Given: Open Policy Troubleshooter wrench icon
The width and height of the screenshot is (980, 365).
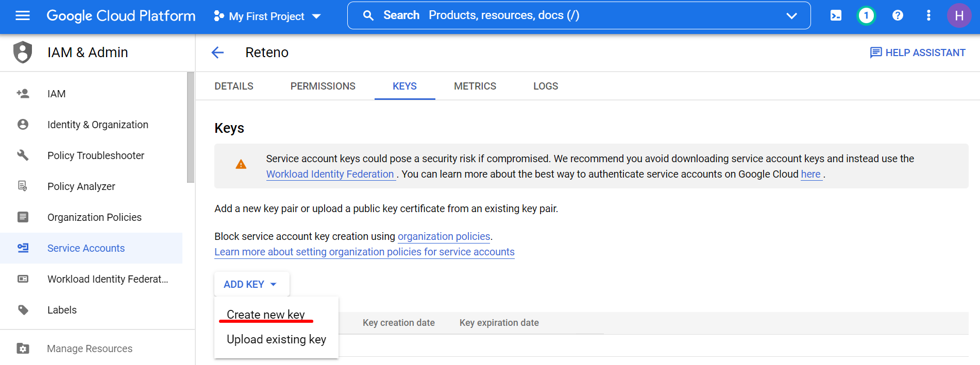Looking at the screenshot, I should pyautogui.click(x=23, y=155).
